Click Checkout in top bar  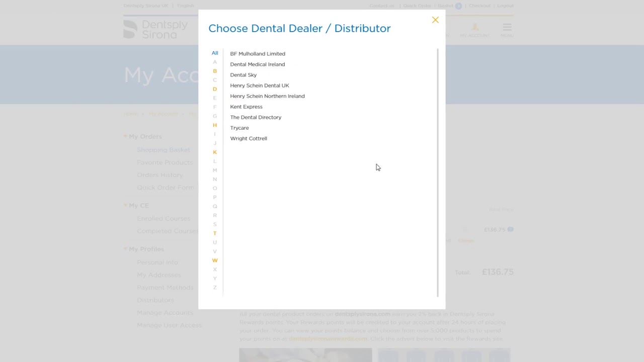tap(479, 6)
